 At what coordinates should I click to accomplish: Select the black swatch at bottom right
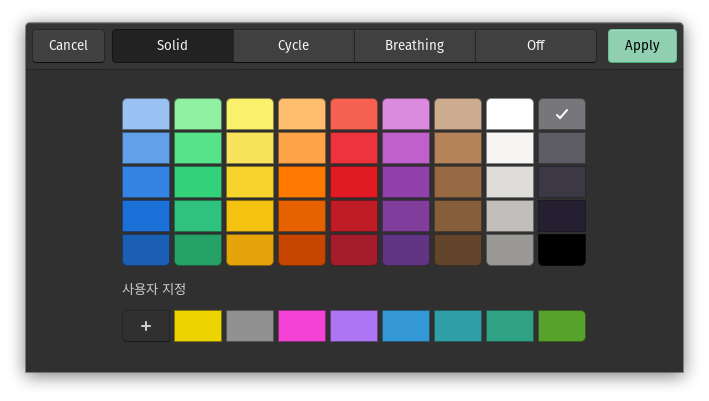[x=562, y=250]
